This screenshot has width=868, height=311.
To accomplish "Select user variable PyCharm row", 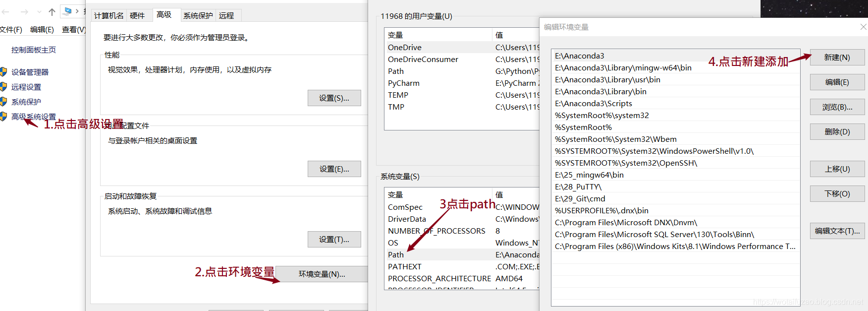I will pos(462,83).
